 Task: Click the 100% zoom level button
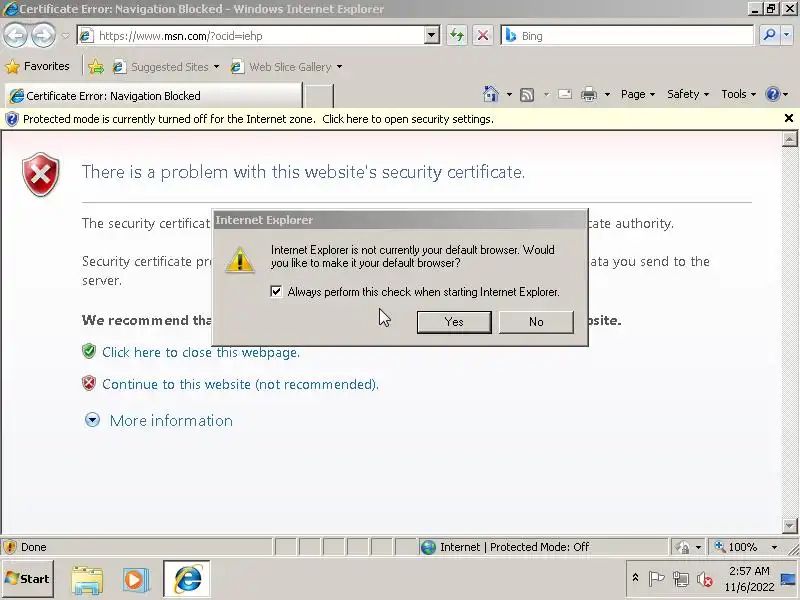click(737, 547)
